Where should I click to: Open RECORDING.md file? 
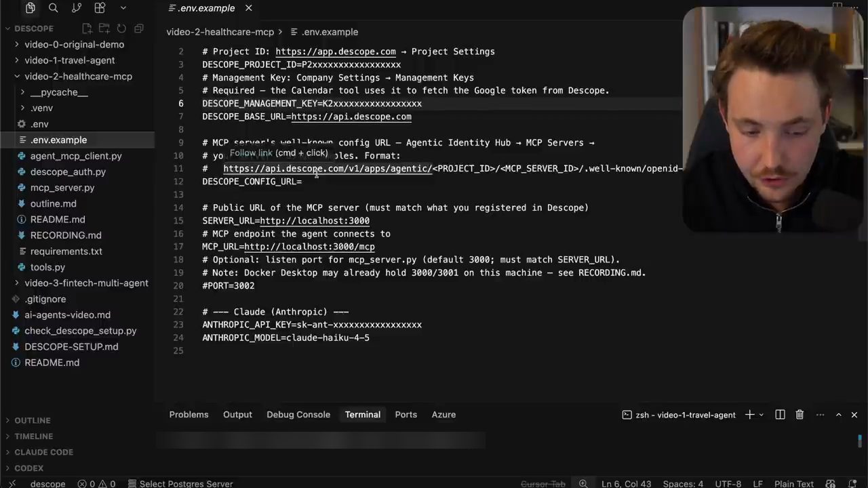point(66,235)
